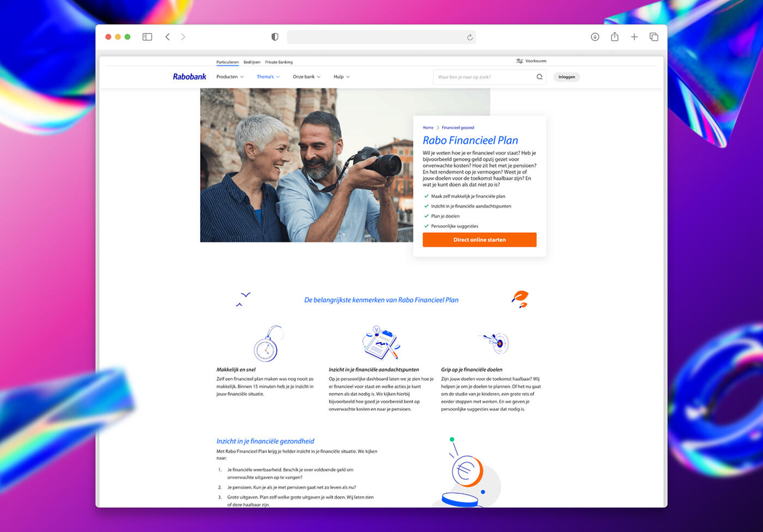Viewport: 763px width, 532px height.
Task: Toggle the Safari sidebar icon
Action: pyautogui.click(x=147, y=37)
